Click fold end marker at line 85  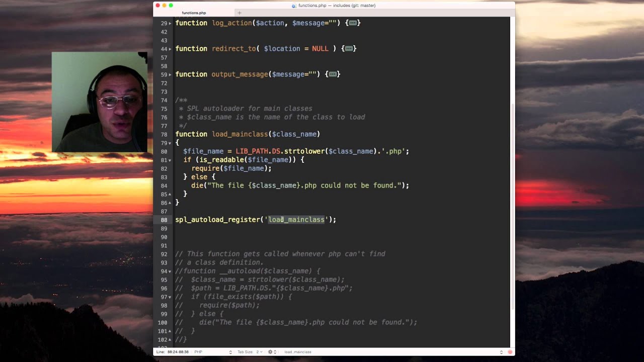(171, 194)
